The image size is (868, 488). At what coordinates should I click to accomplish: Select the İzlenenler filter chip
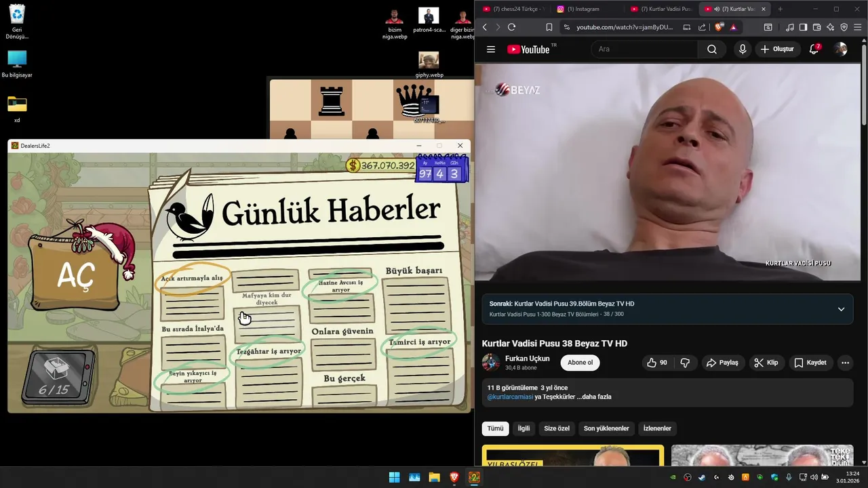pos(657,428)
